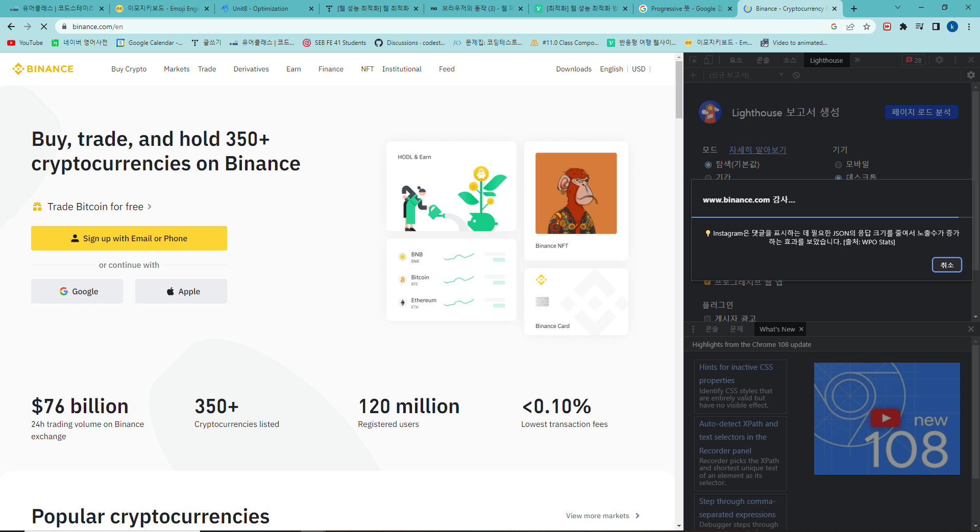This screenshot has width=980, height=532.
Task: Click the page vertical scrollbar thumb
Action: [679, 89]
